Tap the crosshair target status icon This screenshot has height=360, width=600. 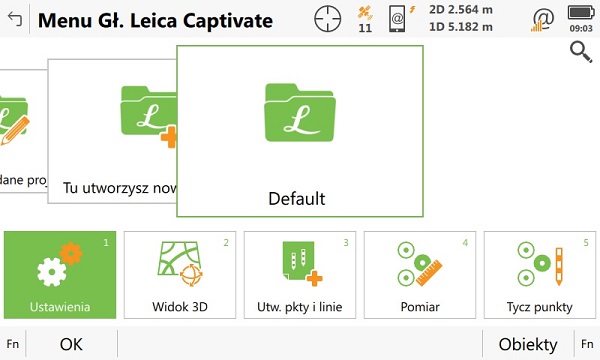tap(328, 18)
